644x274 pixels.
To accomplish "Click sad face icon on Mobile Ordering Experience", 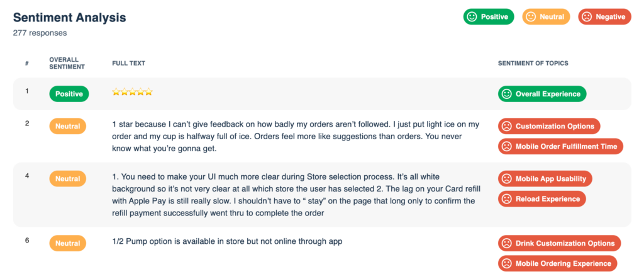I will coord(507,264).
